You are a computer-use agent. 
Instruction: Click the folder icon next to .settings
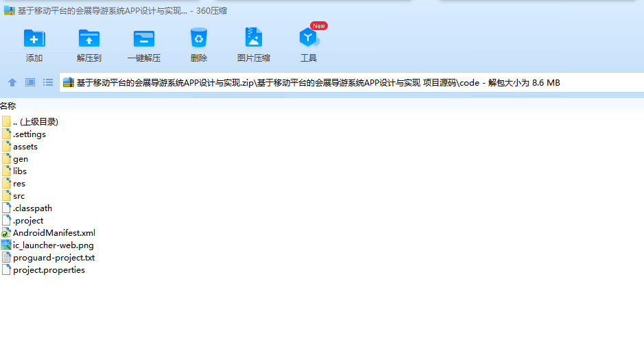[x=6, y=134]
